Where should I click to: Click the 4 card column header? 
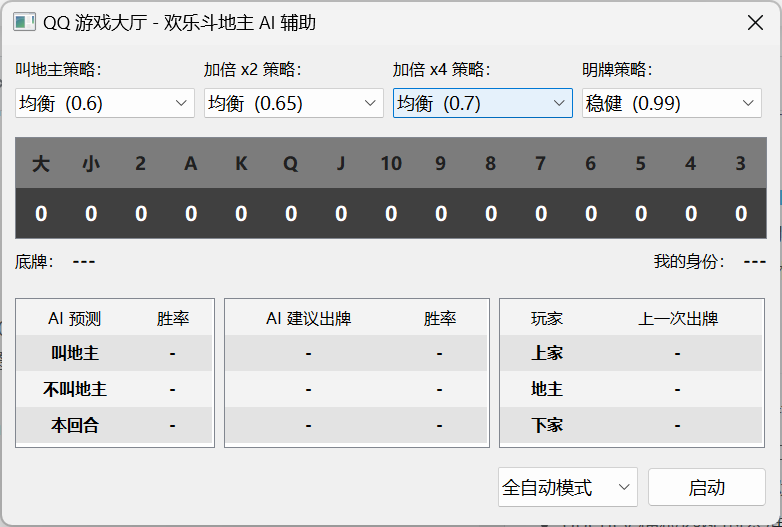pos(691,164)
